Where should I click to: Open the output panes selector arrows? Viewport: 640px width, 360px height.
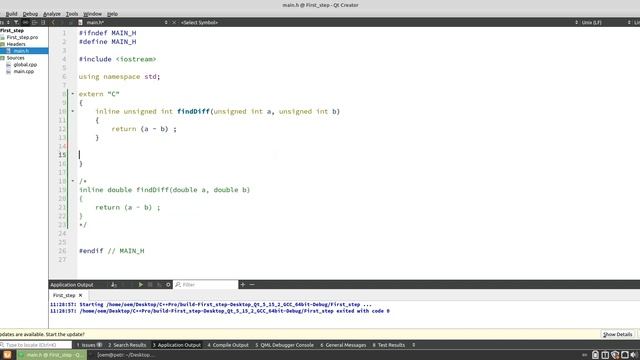pos(413,345)
